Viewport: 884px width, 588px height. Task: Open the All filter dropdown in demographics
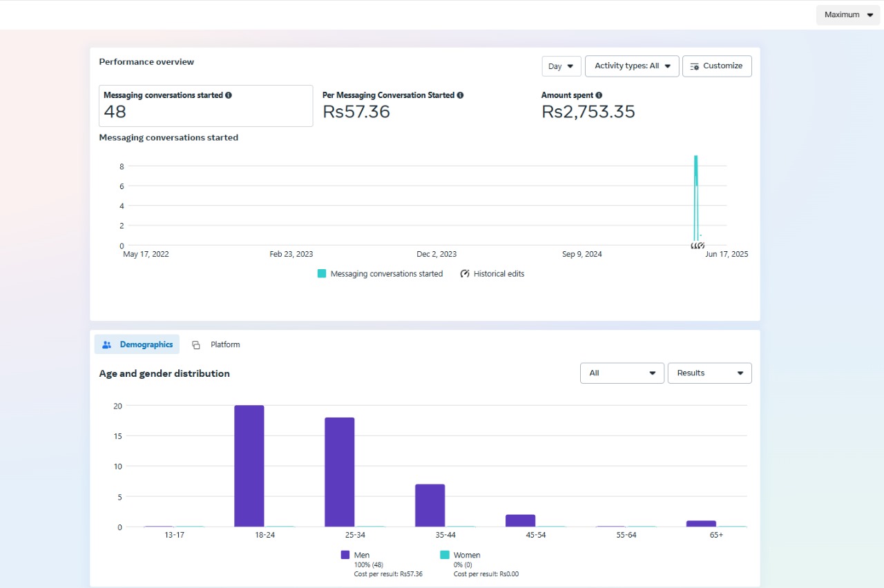tap(622, 373)
